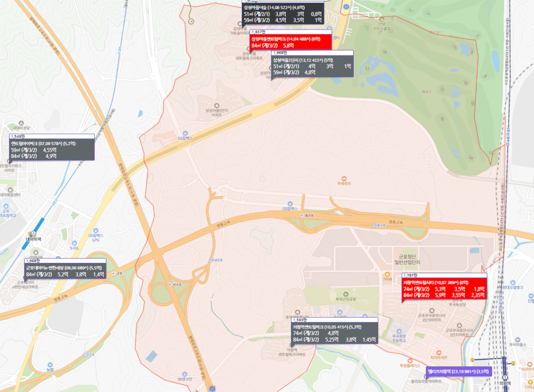
Task: Click the 삼성마을5단지 아파트 marker icon
Action: 216,106
